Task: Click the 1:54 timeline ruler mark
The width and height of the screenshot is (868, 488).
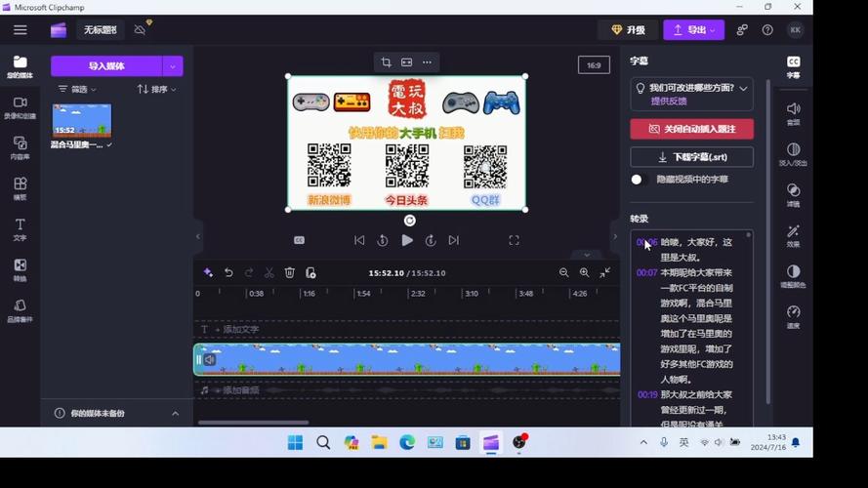Action: click(x=363, y=294)
